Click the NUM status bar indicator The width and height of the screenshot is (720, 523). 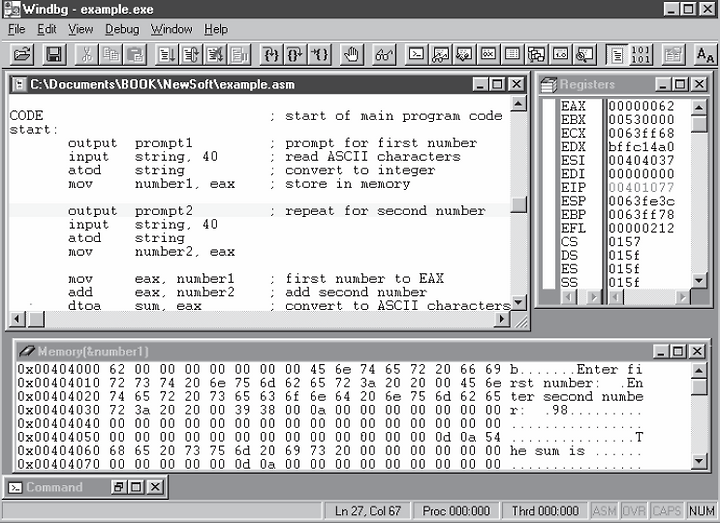coord(701,511)
